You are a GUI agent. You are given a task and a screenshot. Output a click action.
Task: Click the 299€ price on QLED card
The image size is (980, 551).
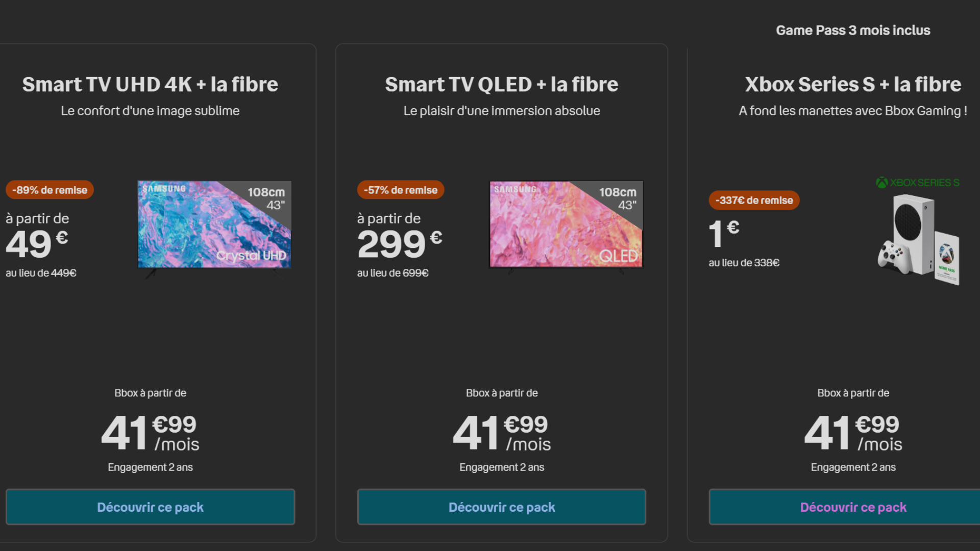pos(400,244)
